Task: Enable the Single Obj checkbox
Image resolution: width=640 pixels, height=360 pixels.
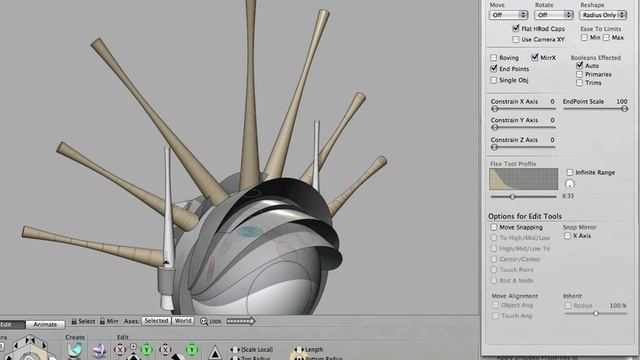Action: 494,80
